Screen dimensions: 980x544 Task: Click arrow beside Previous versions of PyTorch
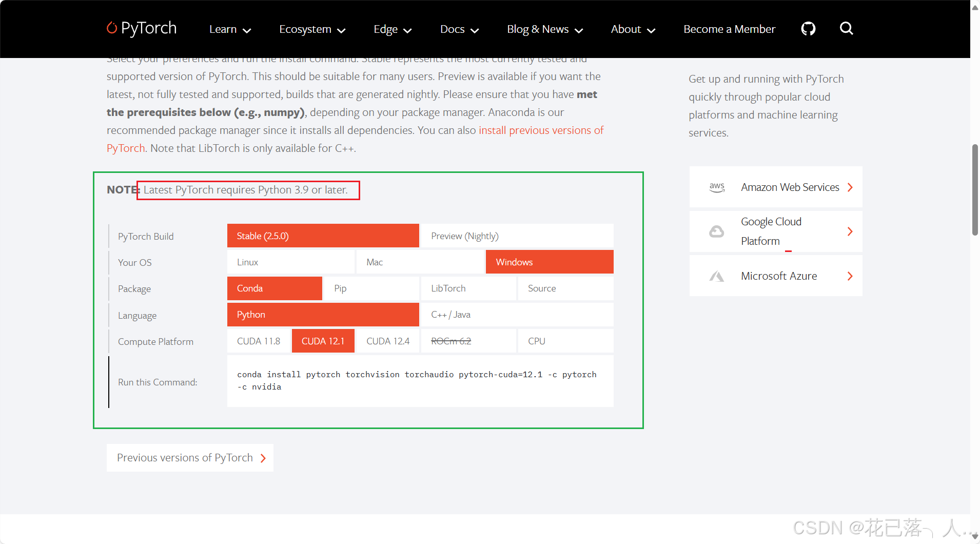point(263,458)
